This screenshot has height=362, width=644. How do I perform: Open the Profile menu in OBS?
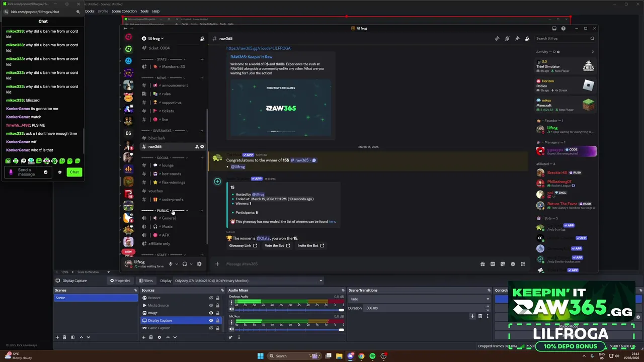[x=103, y=11]
